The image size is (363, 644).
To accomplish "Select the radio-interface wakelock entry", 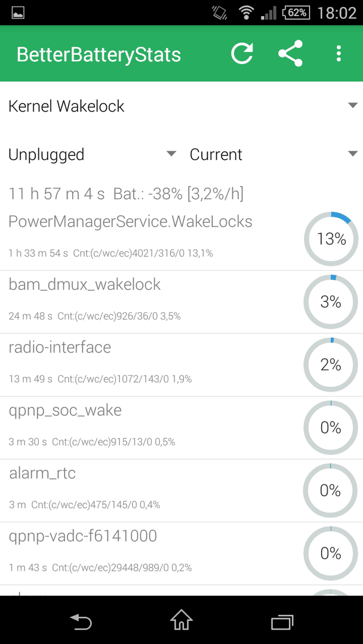I will 181,365.
